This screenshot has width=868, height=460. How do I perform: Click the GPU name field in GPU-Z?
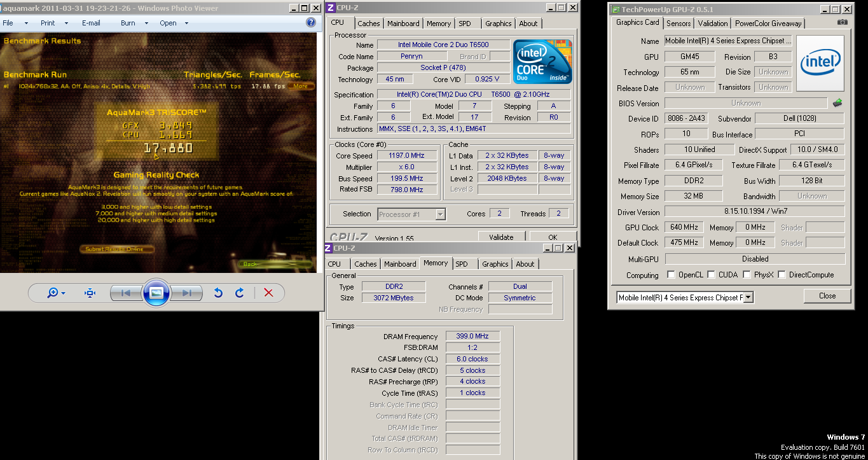coord(729,41)
